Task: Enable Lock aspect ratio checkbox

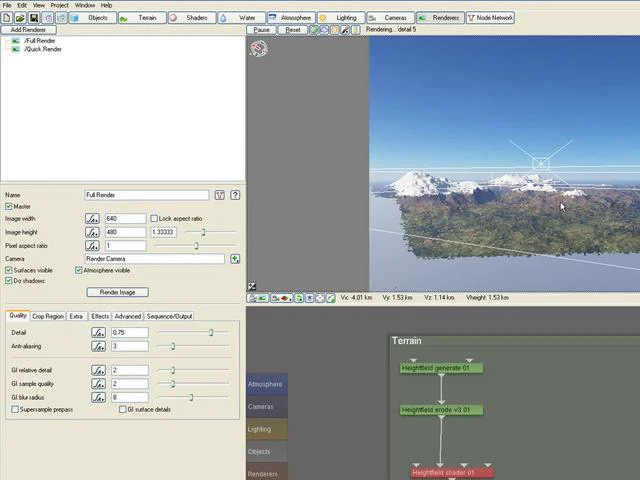Action: point(154,219)
